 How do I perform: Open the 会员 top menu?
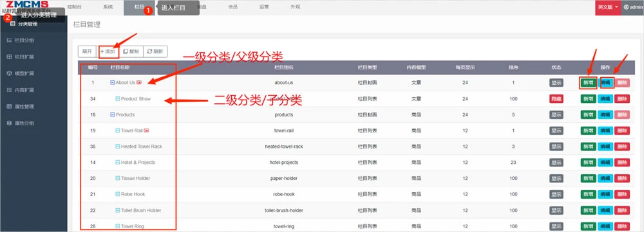tap(232, 7)
